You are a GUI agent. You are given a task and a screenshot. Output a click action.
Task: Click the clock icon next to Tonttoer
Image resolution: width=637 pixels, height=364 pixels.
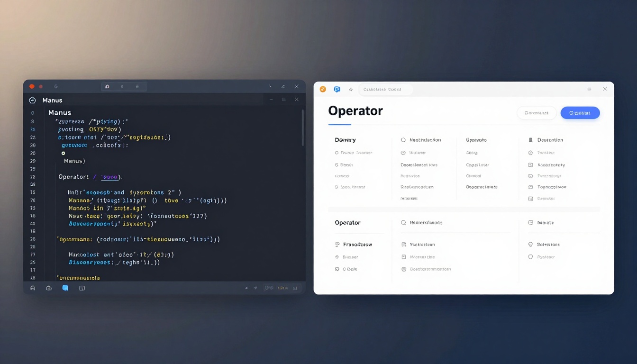coord(531,153)
